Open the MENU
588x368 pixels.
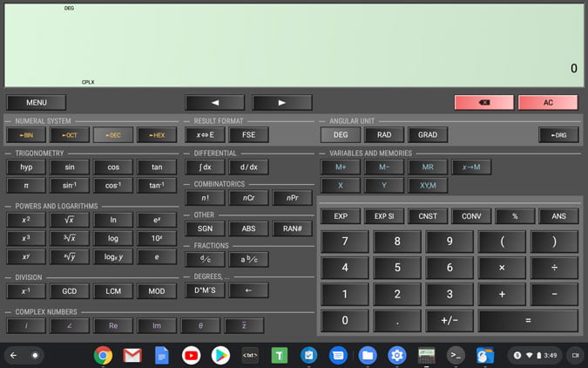37,103
